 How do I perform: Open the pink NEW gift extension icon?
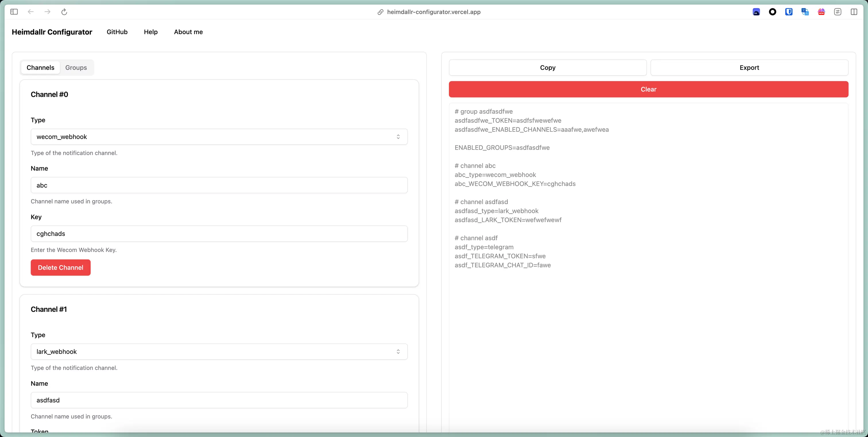pos(821,12)
